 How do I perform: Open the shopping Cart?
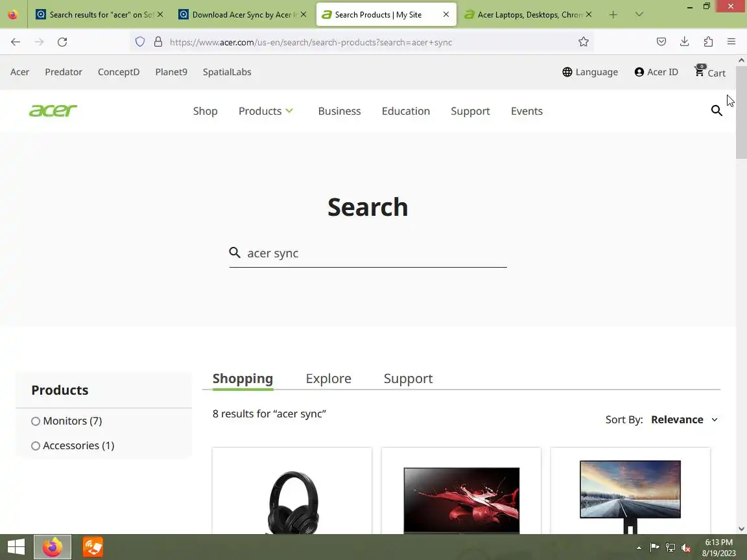click(710, 72)
